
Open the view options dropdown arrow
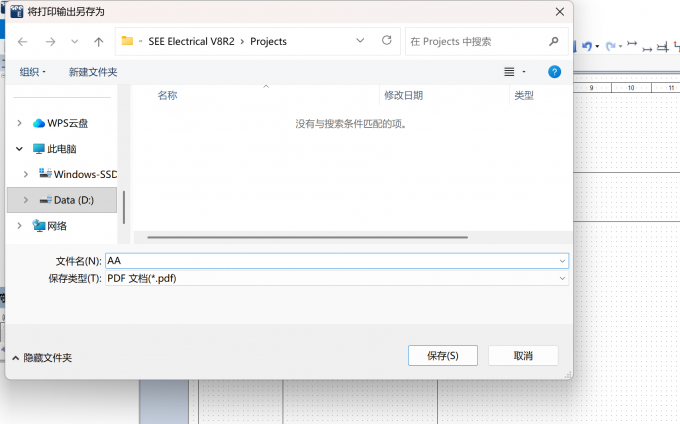point(524,72)
